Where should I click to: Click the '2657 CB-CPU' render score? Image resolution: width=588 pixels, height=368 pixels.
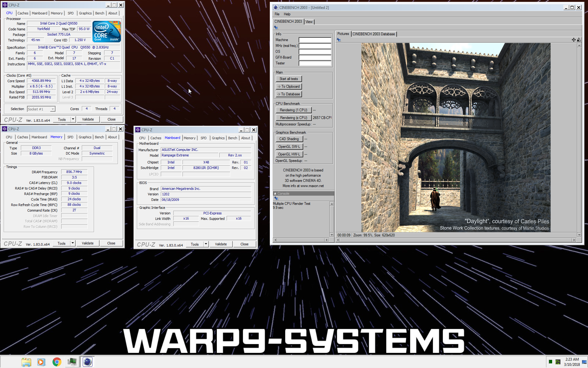tap(322, 118)
